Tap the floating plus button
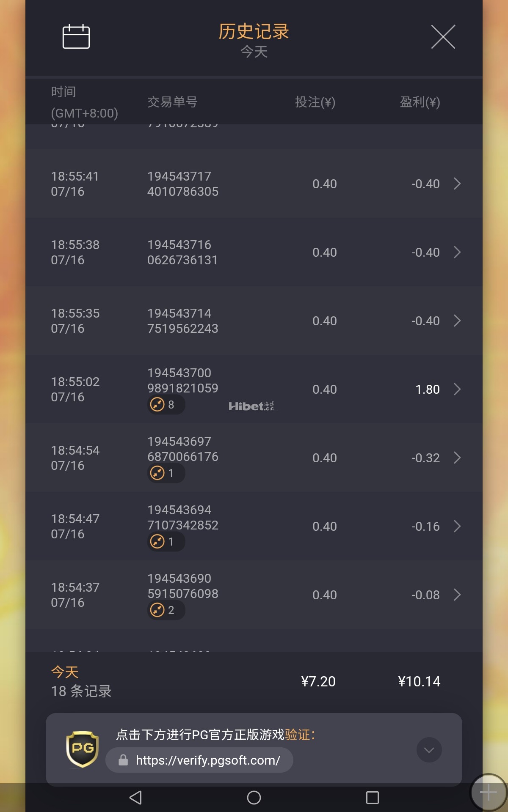The width and height of the screenshot is (508, 812). click(x=488, y=793)
